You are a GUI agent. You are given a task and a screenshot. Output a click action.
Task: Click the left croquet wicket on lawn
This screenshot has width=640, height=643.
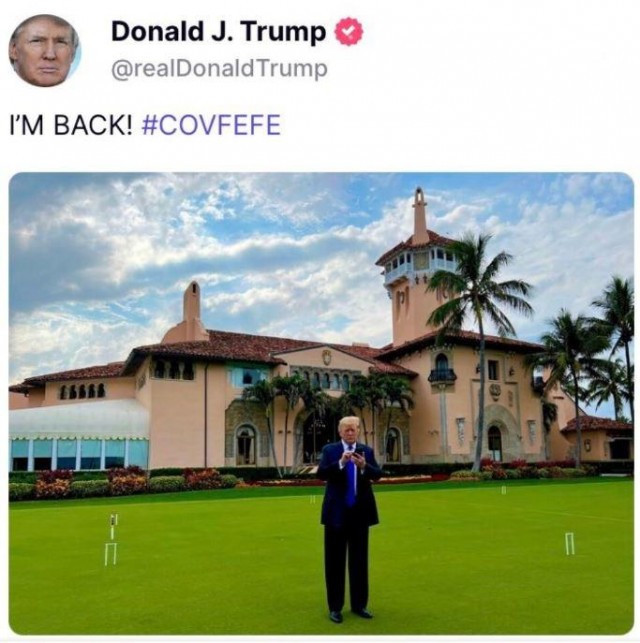(x=110, y=554)
